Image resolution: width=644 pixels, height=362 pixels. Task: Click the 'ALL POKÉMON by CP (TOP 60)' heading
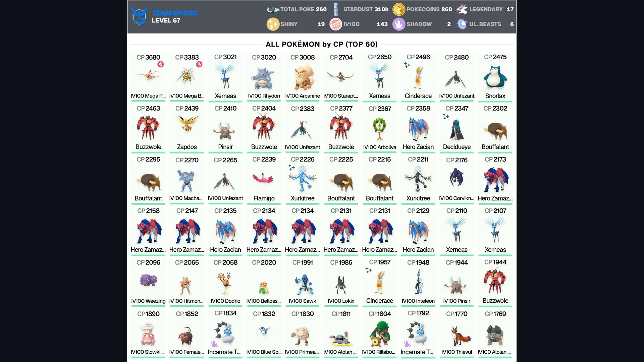tap(322, 44)
